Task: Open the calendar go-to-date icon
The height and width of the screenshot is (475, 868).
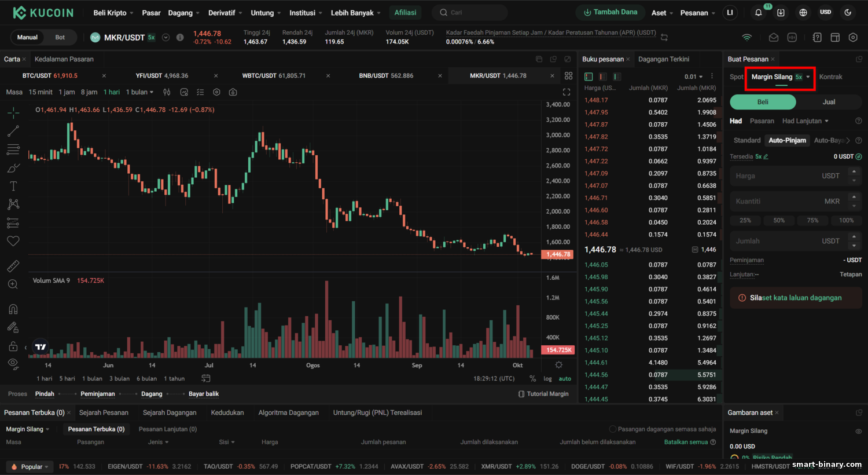Action: (x=205, y=378)
